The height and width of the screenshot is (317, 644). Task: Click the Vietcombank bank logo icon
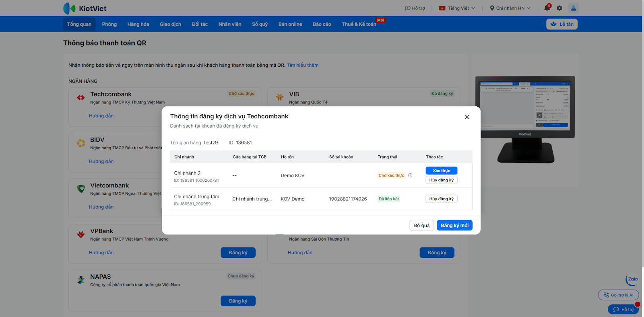81,189
